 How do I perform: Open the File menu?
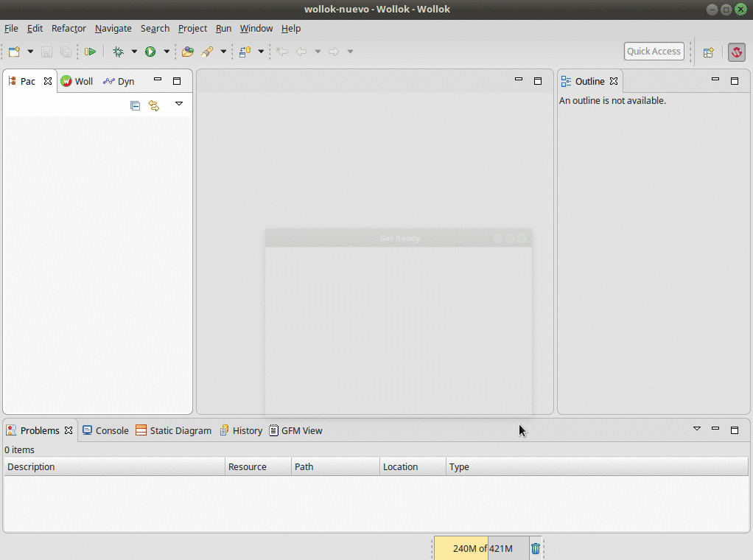pyautogui.click(x=11, y=28)
